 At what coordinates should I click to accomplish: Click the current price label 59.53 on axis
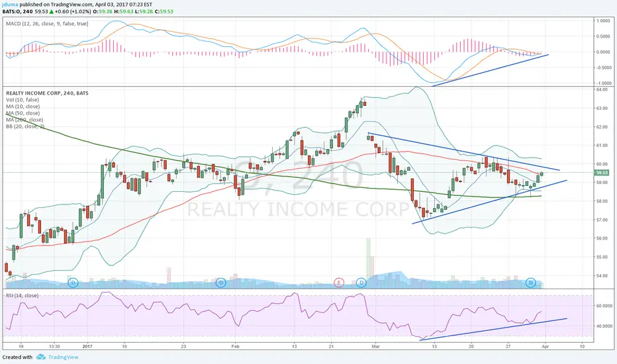pyautogui.click(x=602, y=173)
